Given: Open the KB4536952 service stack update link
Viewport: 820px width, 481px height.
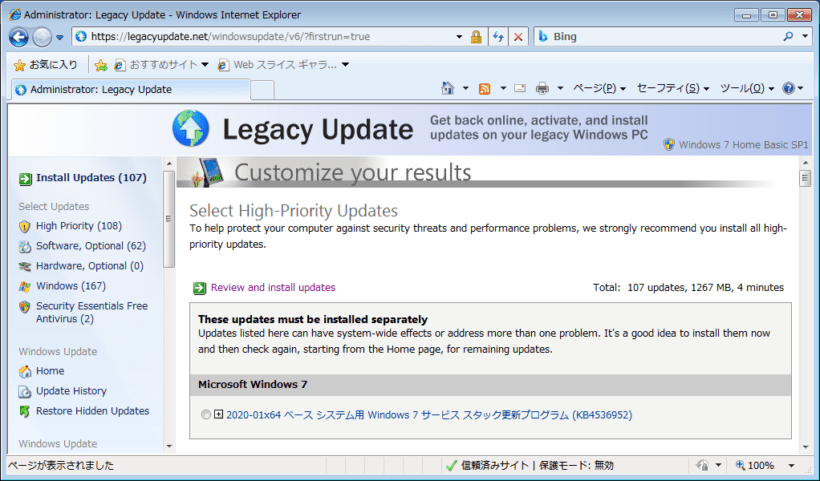Looking at the screenshot, I should coord(429,415).
